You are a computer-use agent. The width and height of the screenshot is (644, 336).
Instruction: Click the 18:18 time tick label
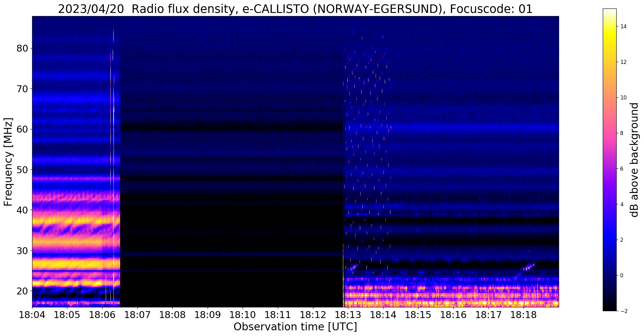pos(524,315)
